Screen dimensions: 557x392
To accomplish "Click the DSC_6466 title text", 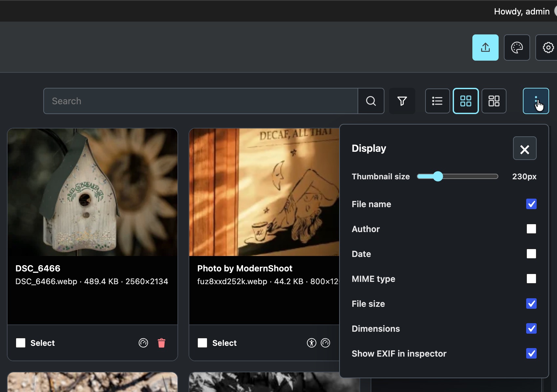I will [38, 268].
